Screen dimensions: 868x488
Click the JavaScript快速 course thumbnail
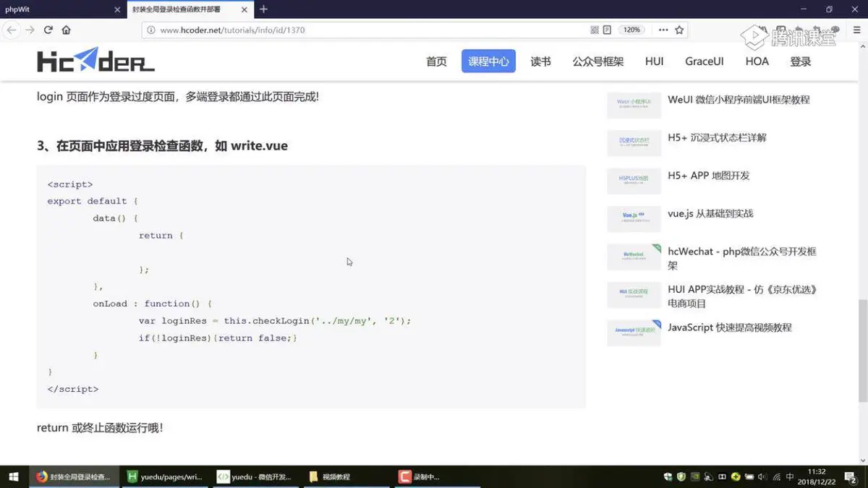point(634,333)
